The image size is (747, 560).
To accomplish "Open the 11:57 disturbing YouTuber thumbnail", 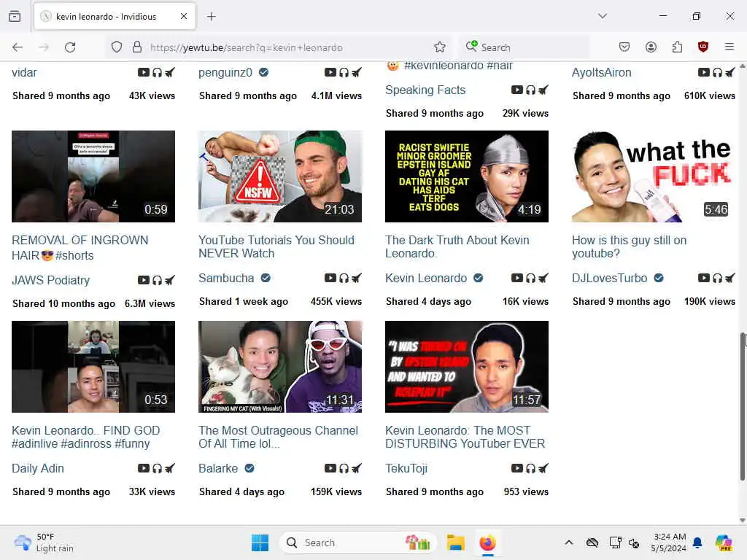I will (x=467, y=367).
